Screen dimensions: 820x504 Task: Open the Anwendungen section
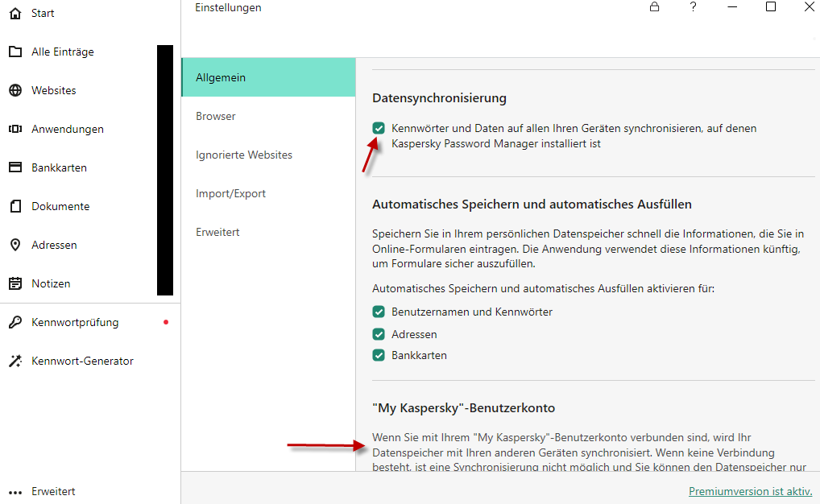(x=68, y=129)
